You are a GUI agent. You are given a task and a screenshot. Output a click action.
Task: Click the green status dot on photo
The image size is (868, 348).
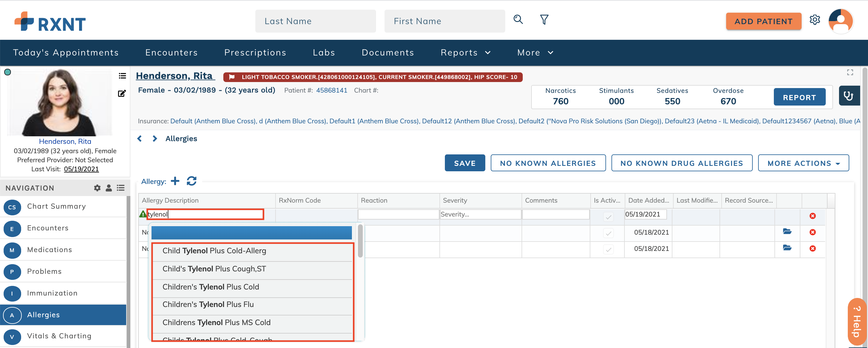[x=8, y=72]
